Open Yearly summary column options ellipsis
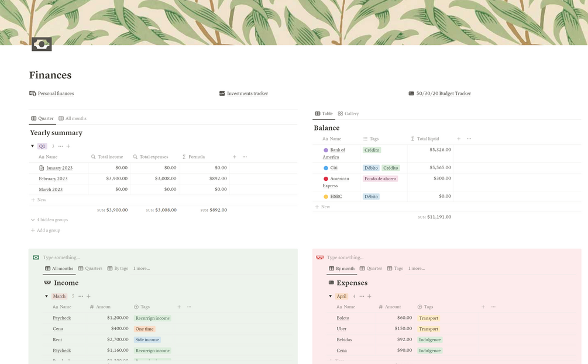Viewport: 588px width, 364px height. click(x=245, y=157)
